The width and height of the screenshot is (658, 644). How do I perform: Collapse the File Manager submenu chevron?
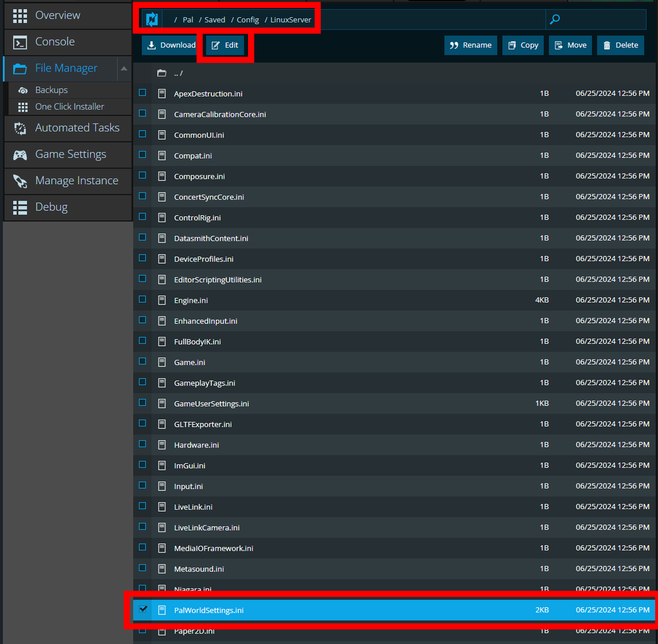(124, 69)
